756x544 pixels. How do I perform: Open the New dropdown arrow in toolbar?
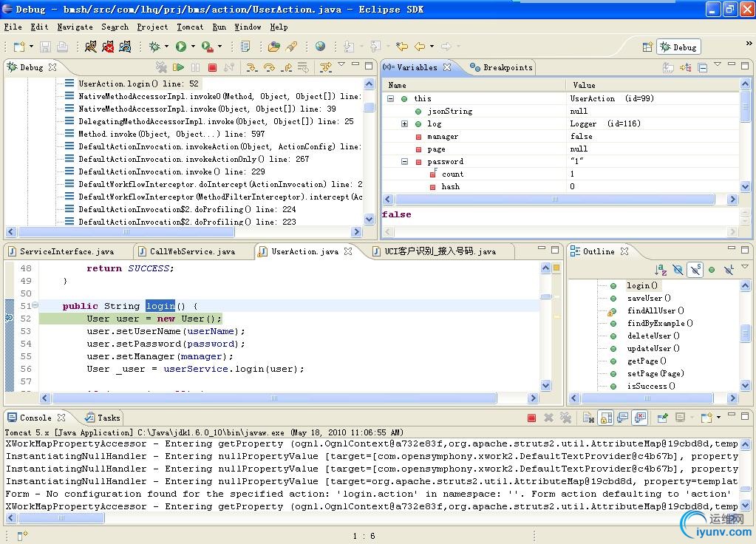click(x=31, y=47)
